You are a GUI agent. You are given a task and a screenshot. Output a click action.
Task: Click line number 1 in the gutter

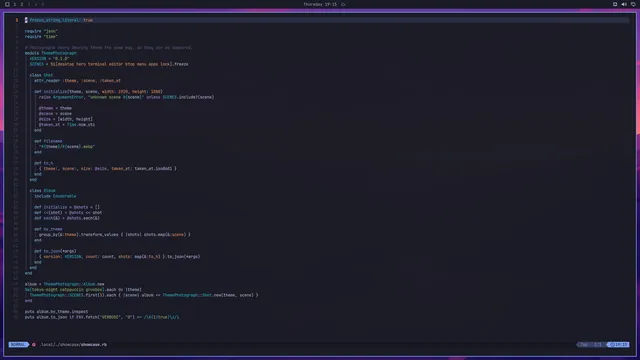tap(17, 20)
